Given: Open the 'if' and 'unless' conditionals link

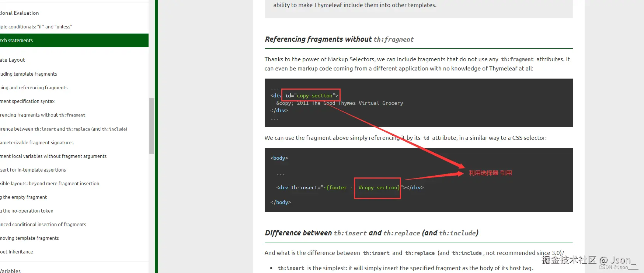Looking at the screenshot, I should (36, 27).
